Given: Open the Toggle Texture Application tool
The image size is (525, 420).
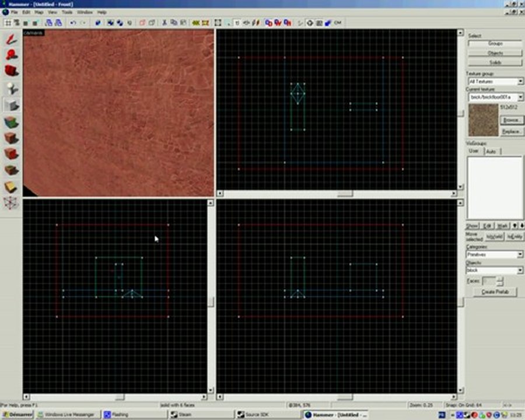Looking at the screenshot, I should [11, 121].
